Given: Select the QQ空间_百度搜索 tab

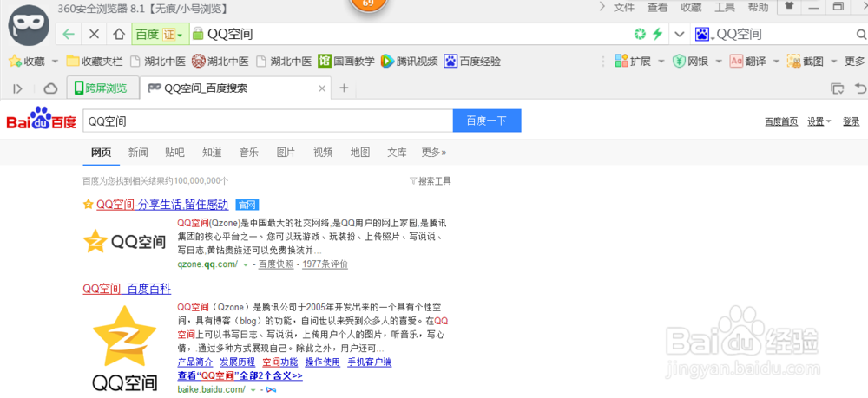Looking at the screenshot, I should pos(235,88).
